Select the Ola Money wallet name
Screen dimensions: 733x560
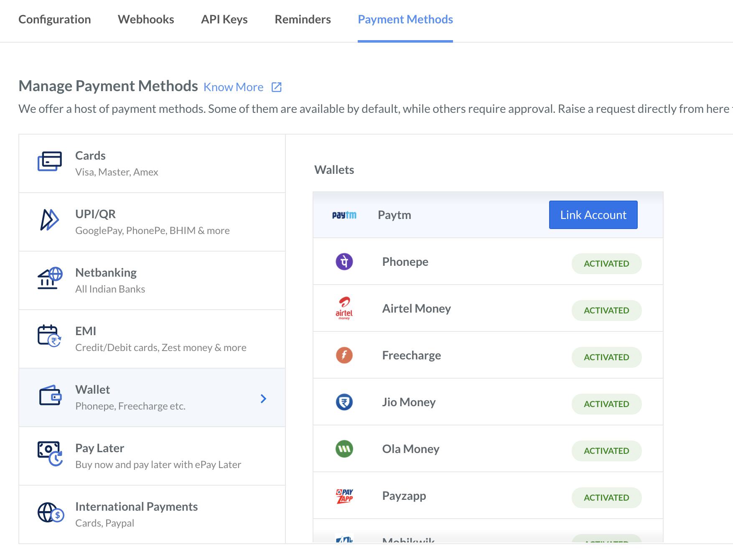(x=411, y=449)
